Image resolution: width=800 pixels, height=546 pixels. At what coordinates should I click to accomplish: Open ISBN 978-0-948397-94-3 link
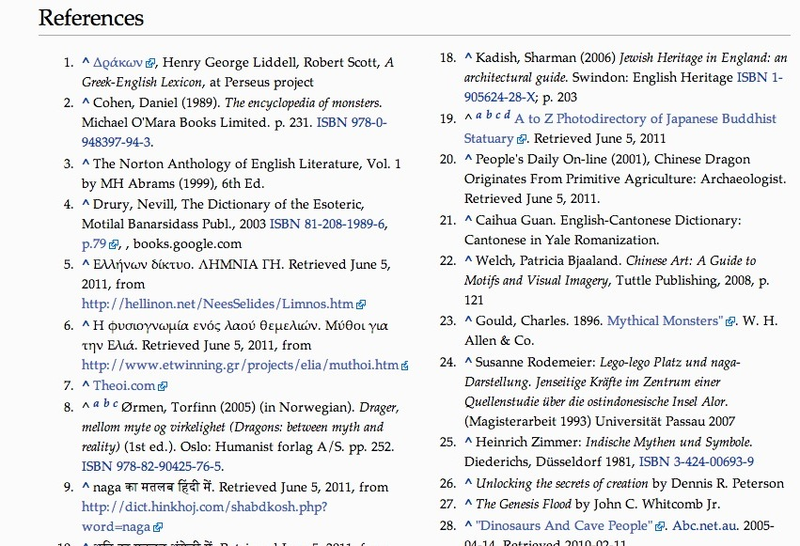pos(234,132)
